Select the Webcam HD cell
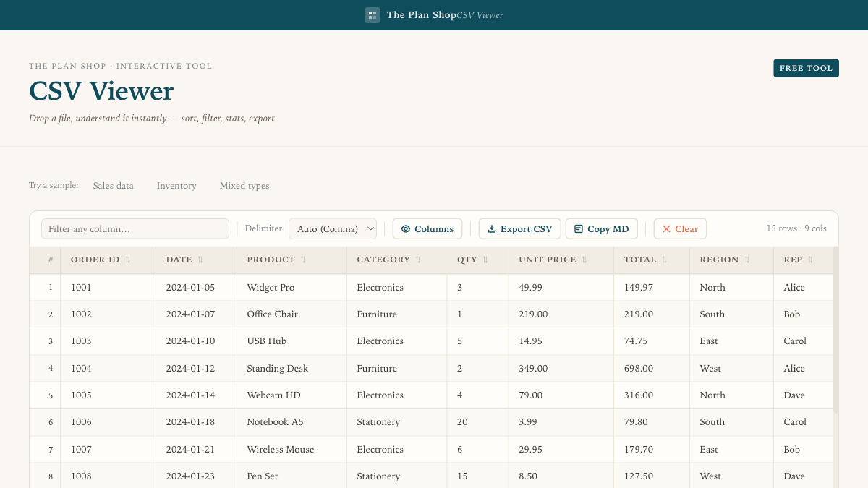The height and width of the screenshot is (488, 868). pyautogui.click(x=292, y=395)
